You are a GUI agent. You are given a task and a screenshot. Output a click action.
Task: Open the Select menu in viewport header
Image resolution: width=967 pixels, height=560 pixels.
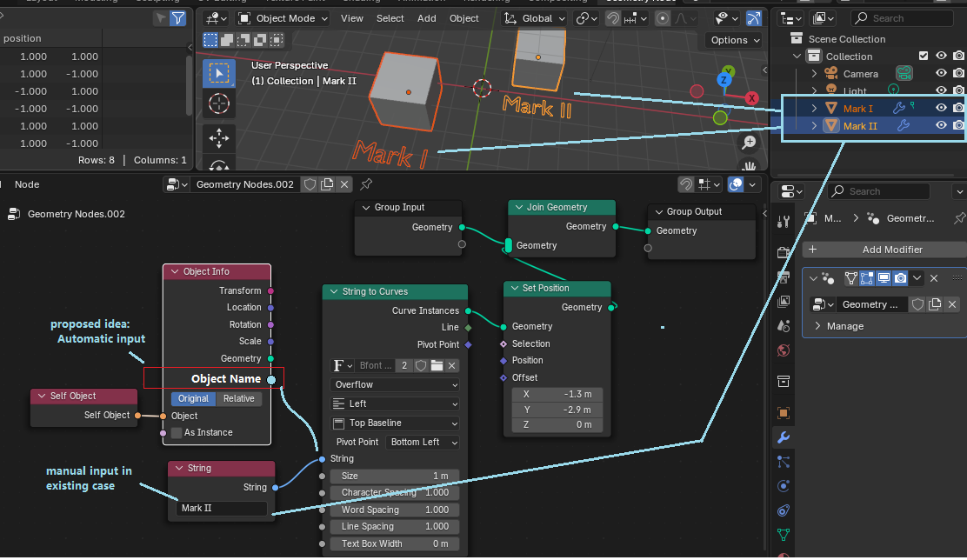(x=390, y=18)
